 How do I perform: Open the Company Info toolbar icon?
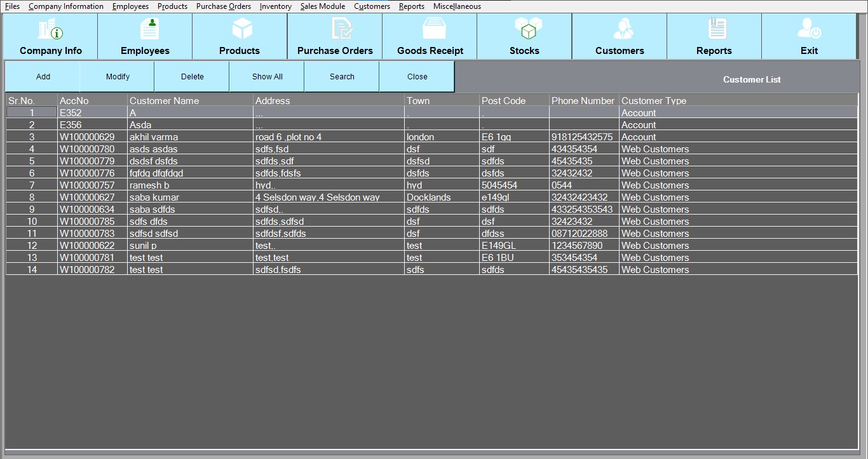[50, 30]
